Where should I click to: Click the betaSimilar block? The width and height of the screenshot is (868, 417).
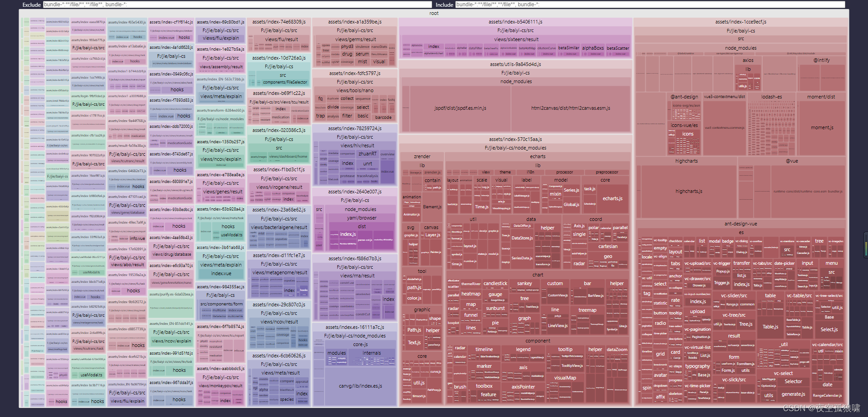569,48
